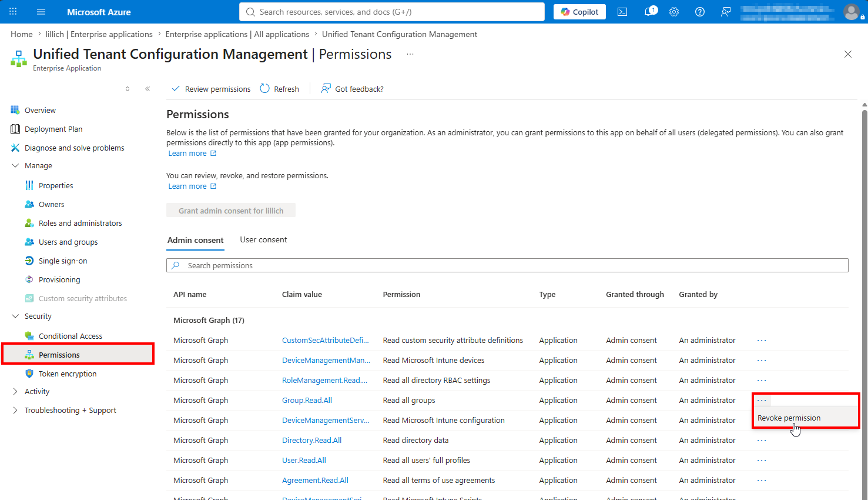This screenshot has height=500, width=868.
Task: Collapse the sidebar with double chevron
Action: pyautogui.click(x=148, y=89)
